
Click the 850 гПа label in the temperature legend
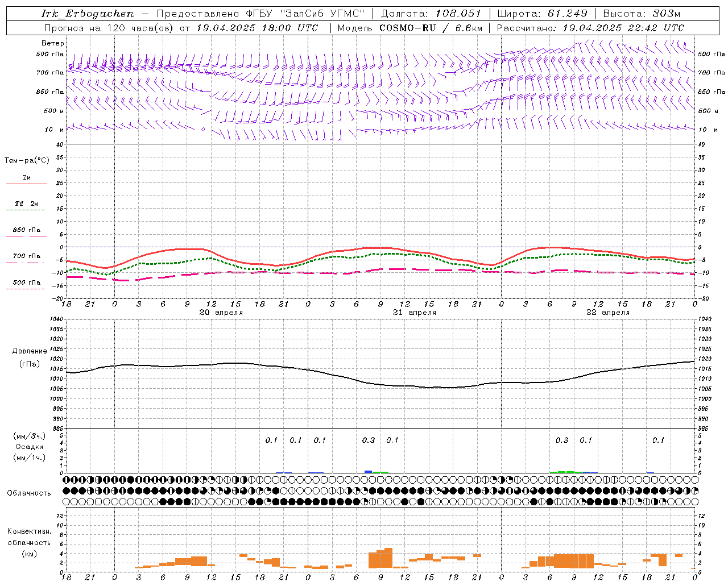[27, 230]
